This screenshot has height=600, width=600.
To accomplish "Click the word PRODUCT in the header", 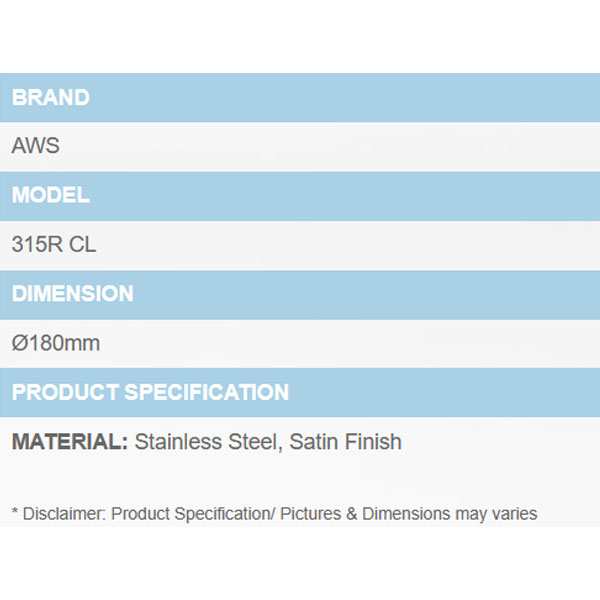I will [x=62, y=392].
